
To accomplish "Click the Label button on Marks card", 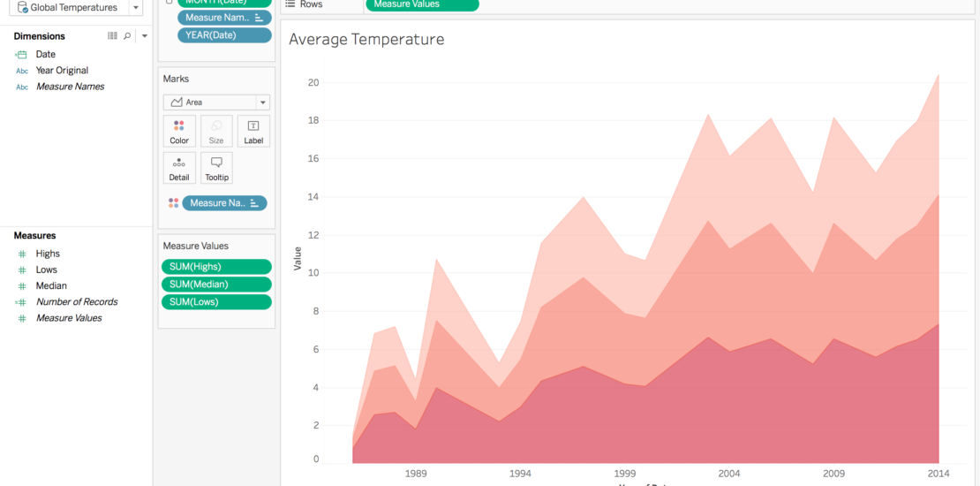I will [x=253, y=132].
